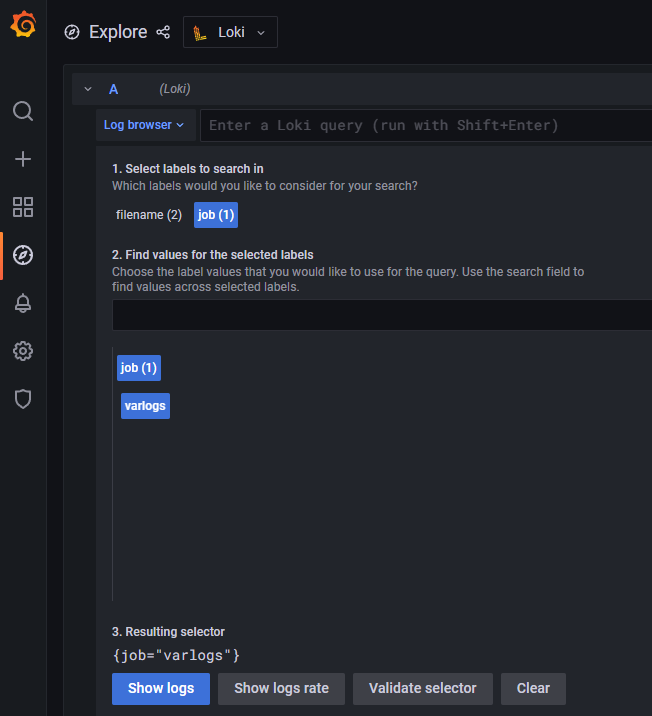652x716 pixels.
Task: Click the Loki query input field
Action: tap(426, 126)
